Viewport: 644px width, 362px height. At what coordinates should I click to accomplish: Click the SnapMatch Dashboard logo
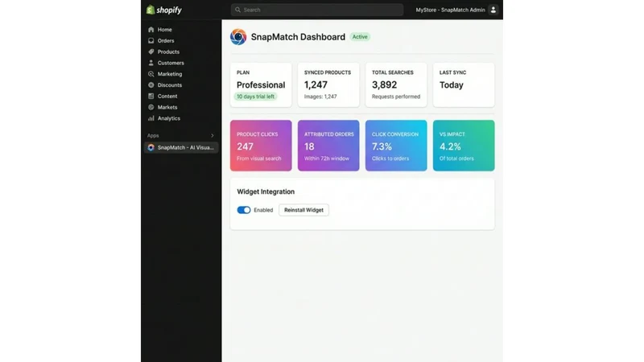[x=238, y=37]
